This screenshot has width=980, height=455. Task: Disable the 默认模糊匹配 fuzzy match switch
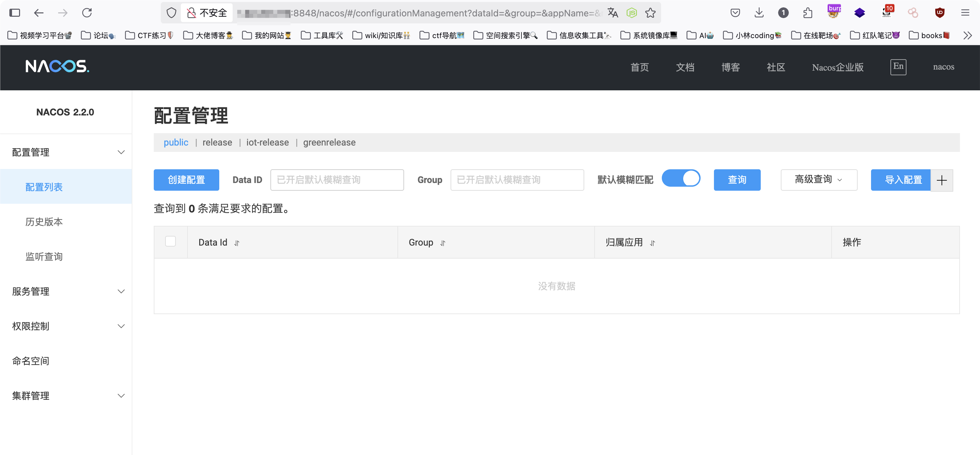[x=681, y=178]
